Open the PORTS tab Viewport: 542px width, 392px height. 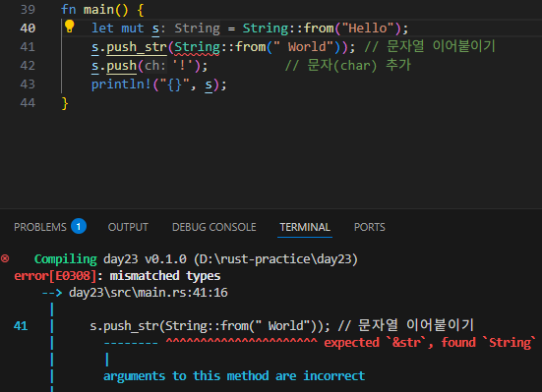370,227
